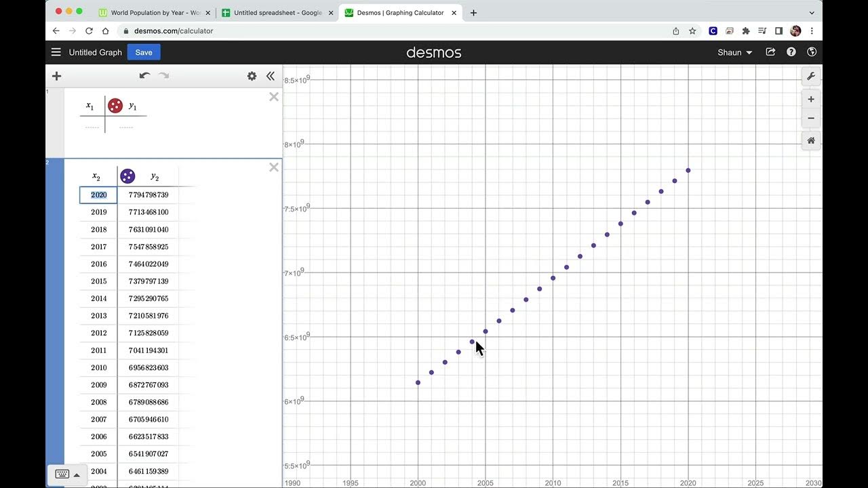Delete the first table expression

click(x=274, y=97)
